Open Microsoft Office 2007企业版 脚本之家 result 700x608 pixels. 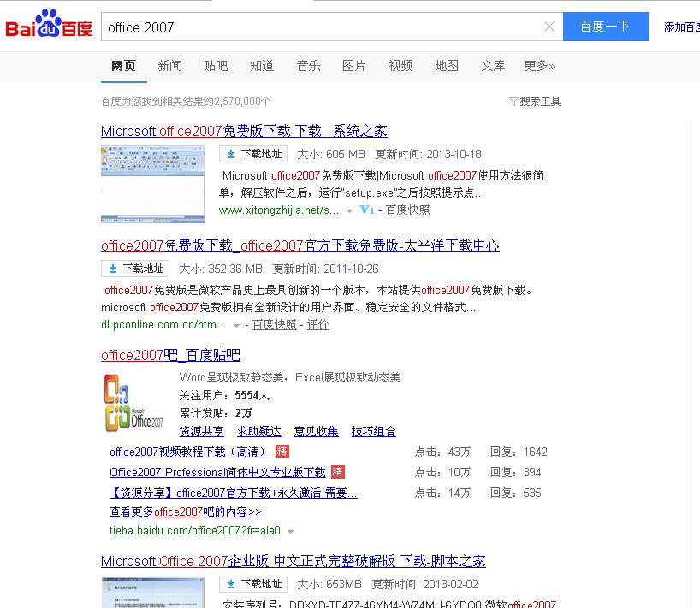pyautogui.click(x=294, y=561)
